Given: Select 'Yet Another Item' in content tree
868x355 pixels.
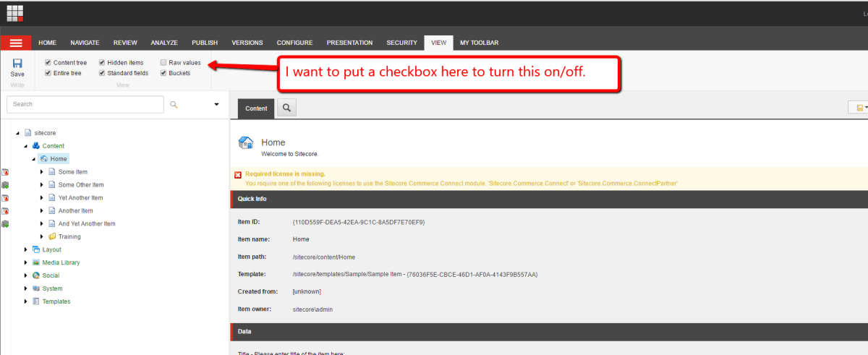Looking at the screenshot, I should coord(80,197).
